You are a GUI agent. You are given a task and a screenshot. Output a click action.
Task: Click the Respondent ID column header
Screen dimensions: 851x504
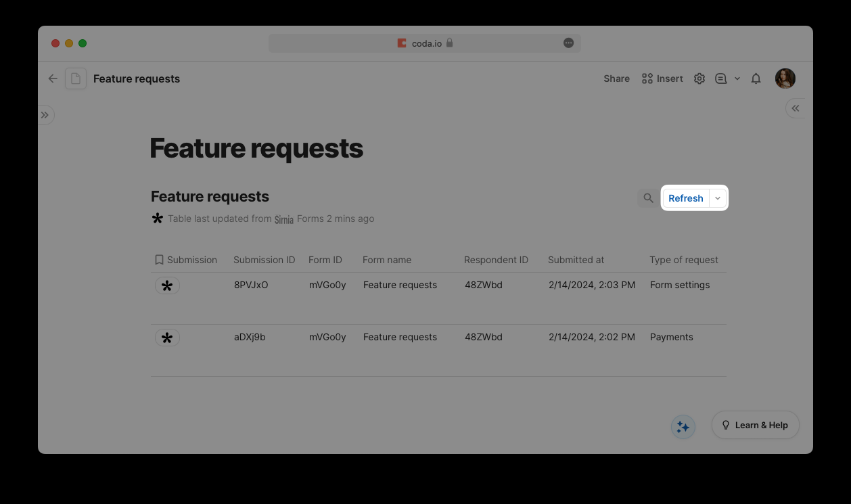[x=497, y=260]
